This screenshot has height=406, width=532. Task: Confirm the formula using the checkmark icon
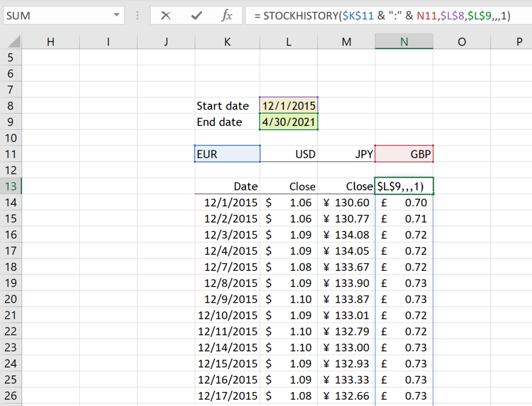[x=196, y=16]
